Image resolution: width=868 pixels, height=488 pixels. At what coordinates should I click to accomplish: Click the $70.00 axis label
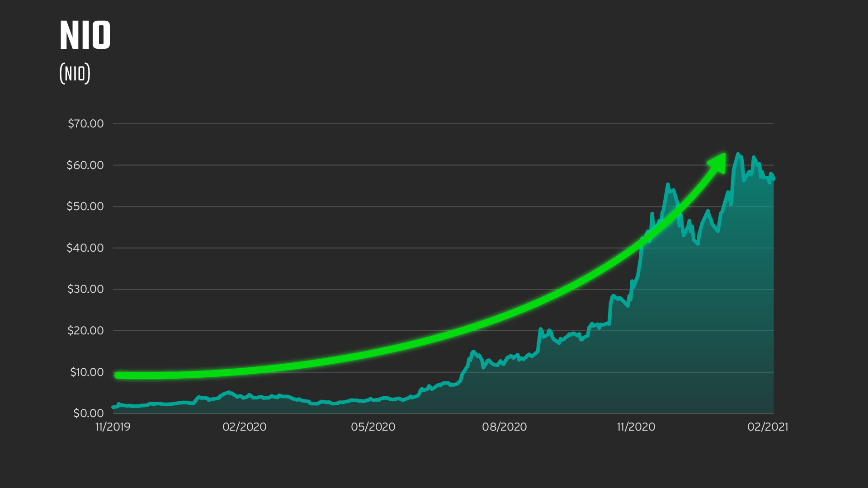pos(85,124)
